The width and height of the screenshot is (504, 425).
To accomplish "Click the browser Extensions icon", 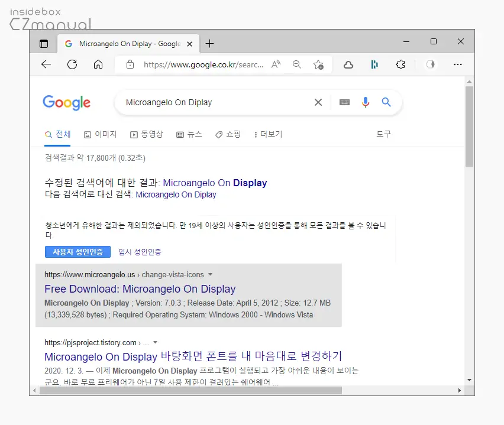I will coord(400,64).
